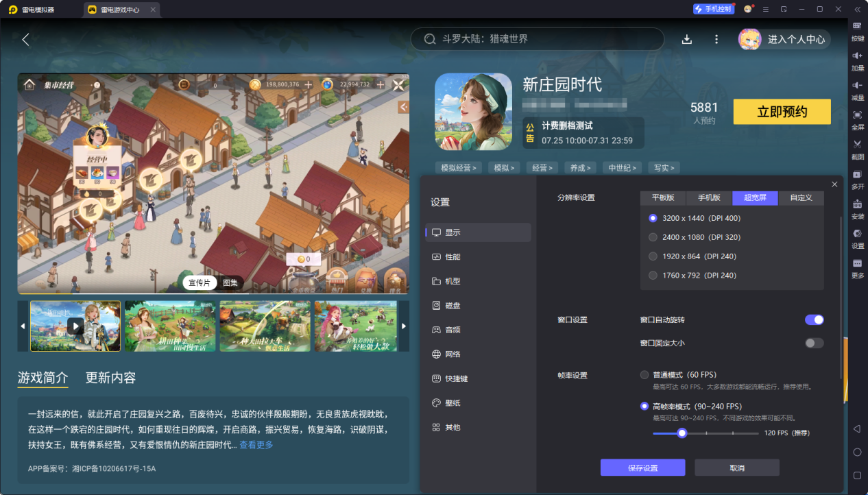Open the three-dot menu beside search
This screenshot has height=495, width=868.
pos(716,39)
